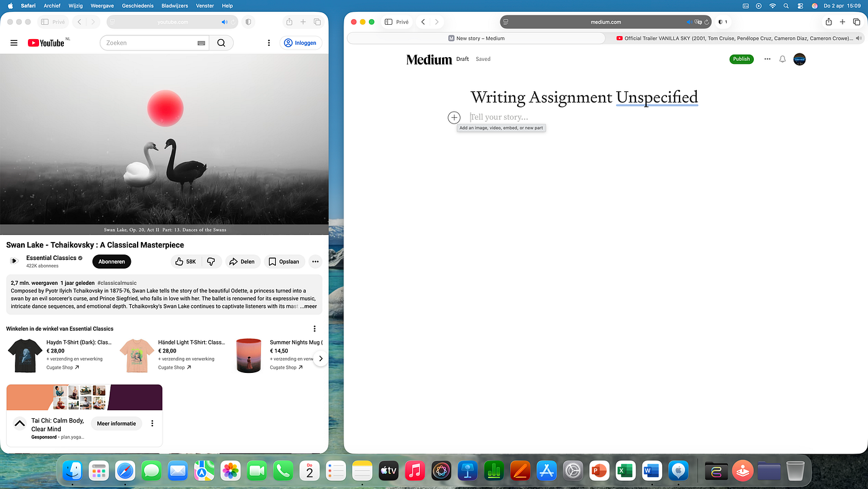
Task: Open the Archief menu
Action: click(x=52, y=6)
